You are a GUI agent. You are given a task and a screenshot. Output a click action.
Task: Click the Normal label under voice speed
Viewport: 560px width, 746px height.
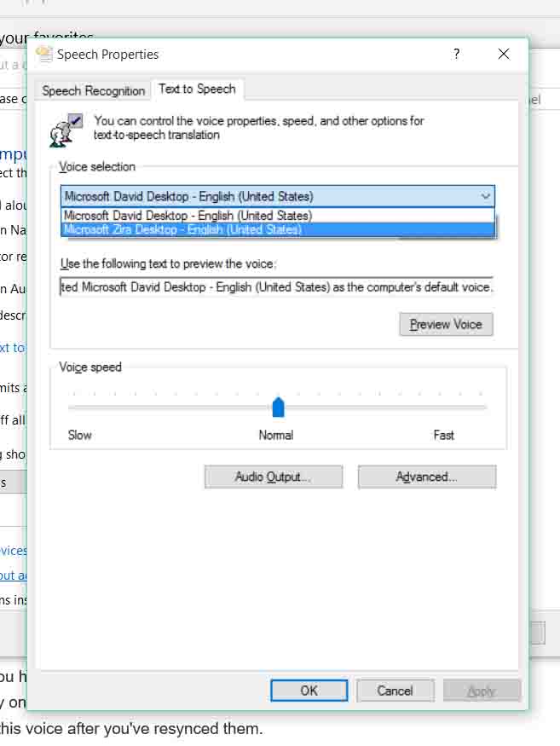276,435
